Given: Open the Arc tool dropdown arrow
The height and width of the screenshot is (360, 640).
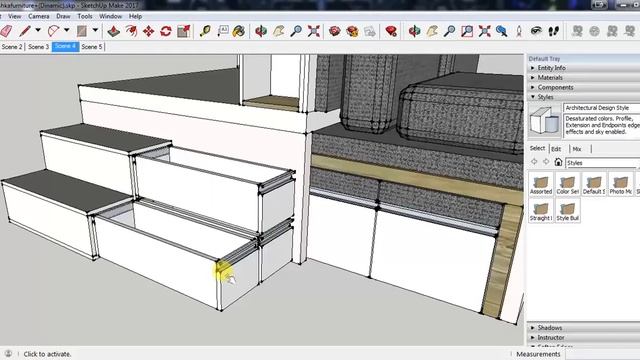Looking at the screenshot, I should tap(67, 30).
